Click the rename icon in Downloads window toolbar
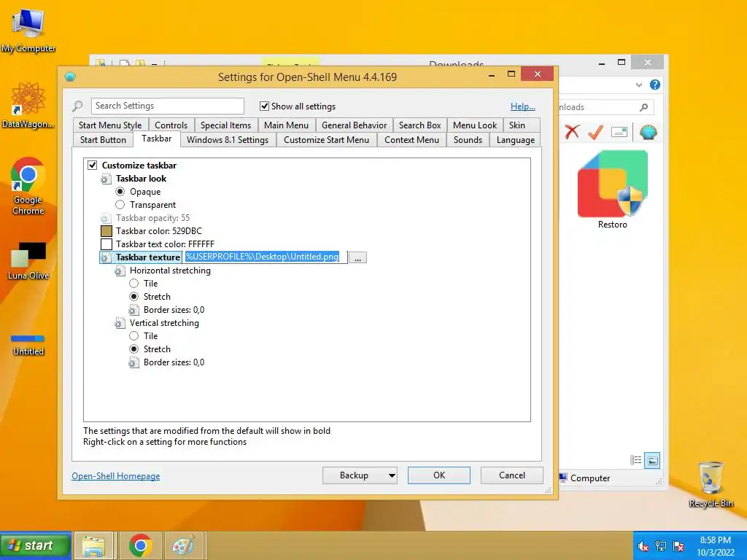747x560 pixels. 619,132
